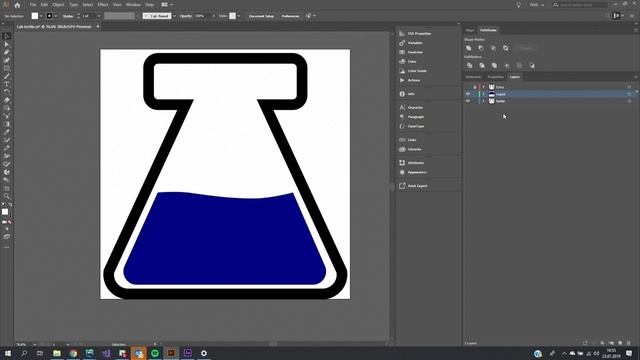Apply Intersect shape mode
This screenshot has width=640, height=360.
(493, 48)
